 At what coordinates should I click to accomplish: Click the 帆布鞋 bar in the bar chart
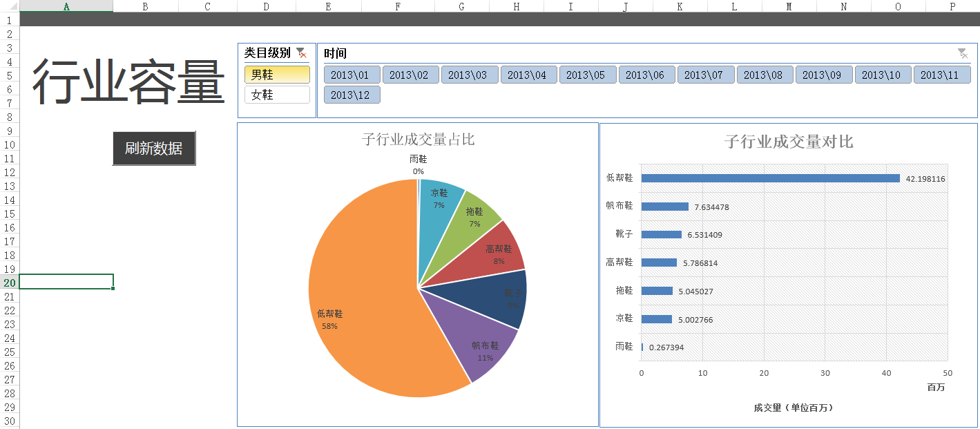664,207
